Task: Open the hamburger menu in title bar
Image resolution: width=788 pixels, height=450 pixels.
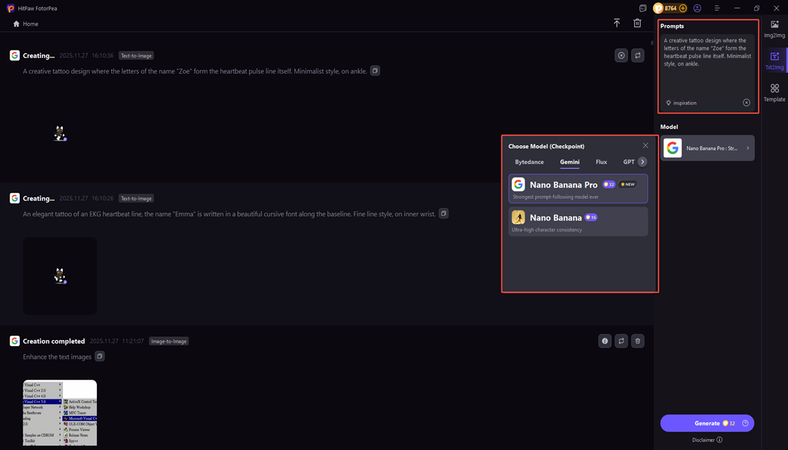Action: tap(717, 8)
